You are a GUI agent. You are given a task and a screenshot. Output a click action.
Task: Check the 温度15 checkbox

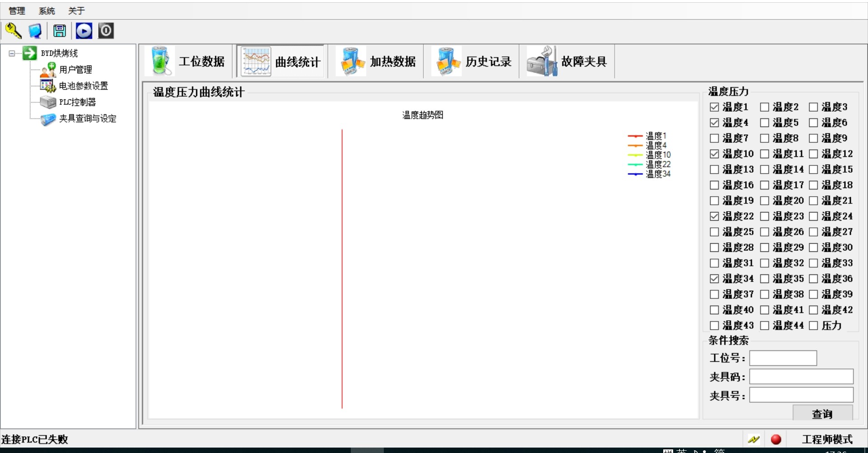tap(813, 170)
